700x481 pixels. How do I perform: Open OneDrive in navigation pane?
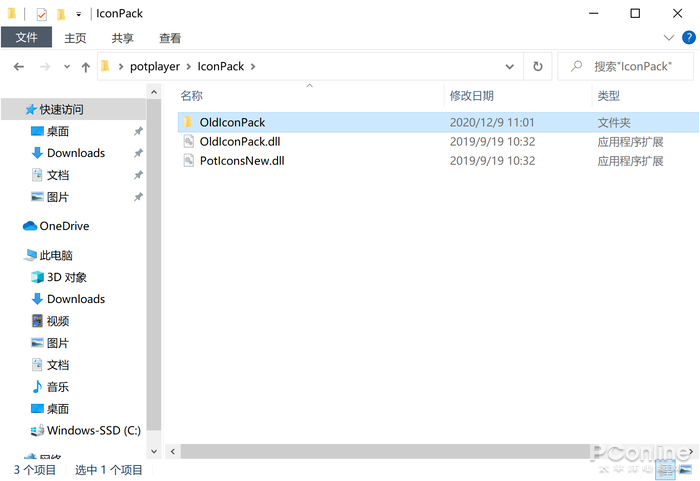[x=64, y=226]
